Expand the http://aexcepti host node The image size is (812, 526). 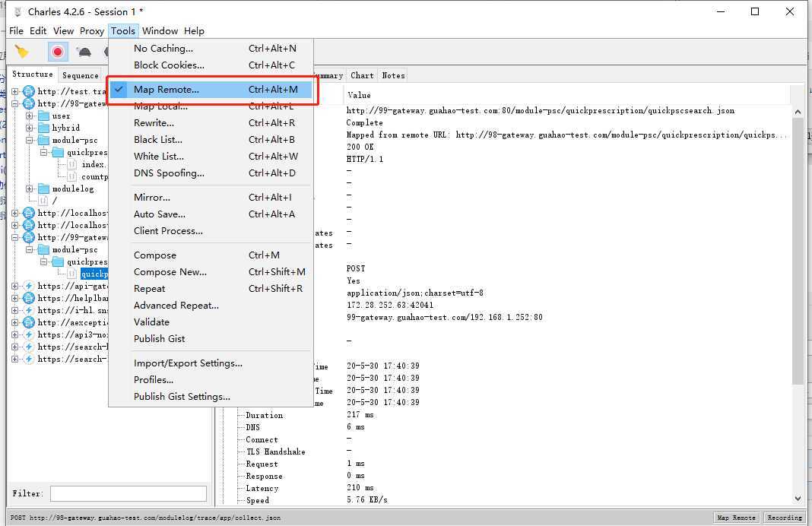pyautogui.click(x=15, y=322)
